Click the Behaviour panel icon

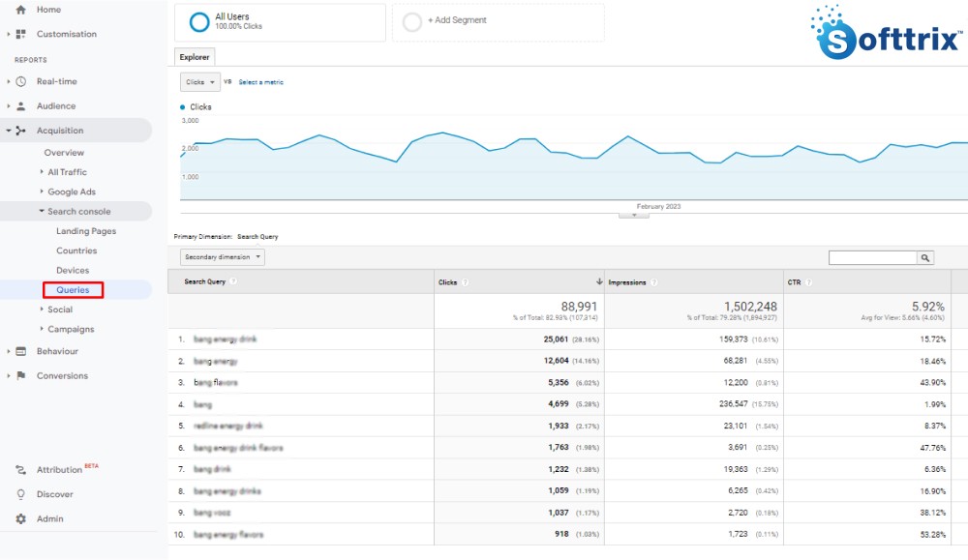[21, 351]
